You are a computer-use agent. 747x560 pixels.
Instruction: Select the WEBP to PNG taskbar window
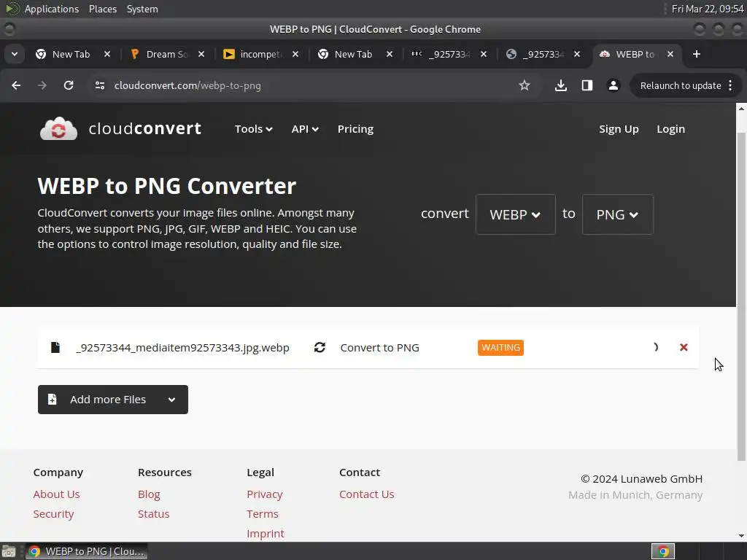pos(87,551)
